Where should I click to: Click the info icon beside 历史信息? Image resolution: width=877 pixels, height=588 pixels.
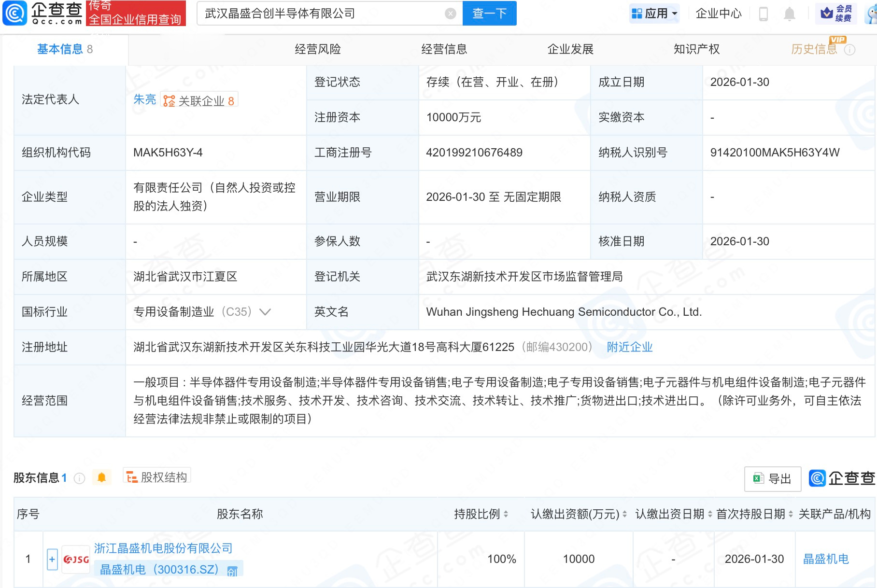tap(851, 50)
